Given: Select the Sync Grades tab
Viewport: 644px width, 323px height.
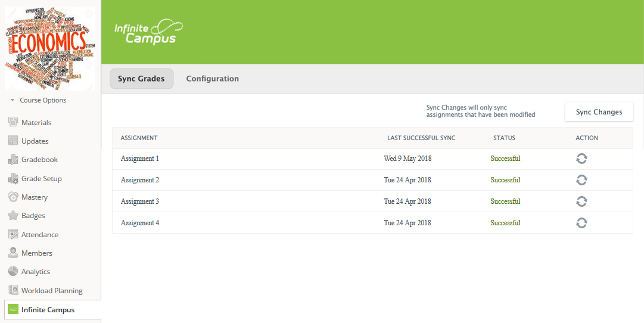Looking at the screenshot, I should tap(141, 79).
